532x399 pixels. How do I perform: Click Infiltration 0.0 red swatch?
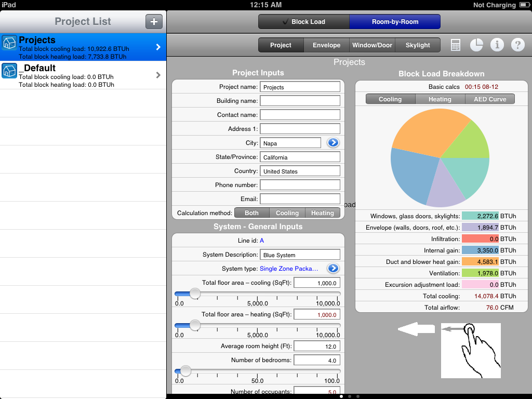coord(481,239)
